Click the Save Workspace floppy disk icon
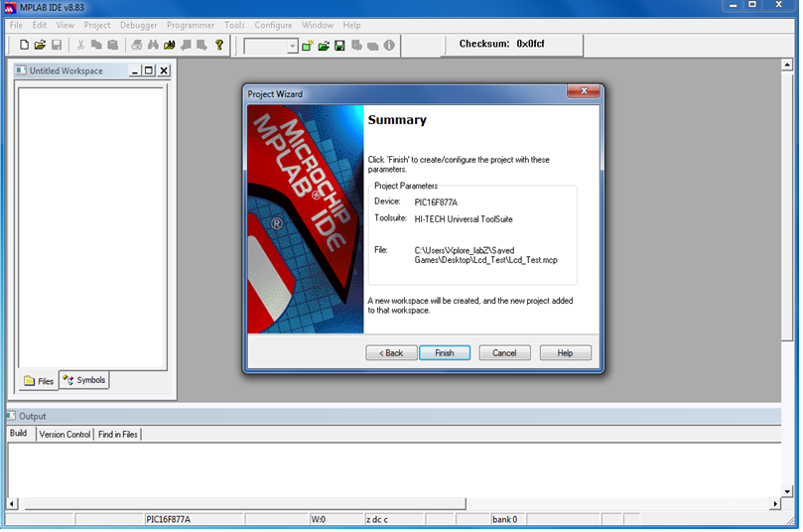 coord(339,46)
